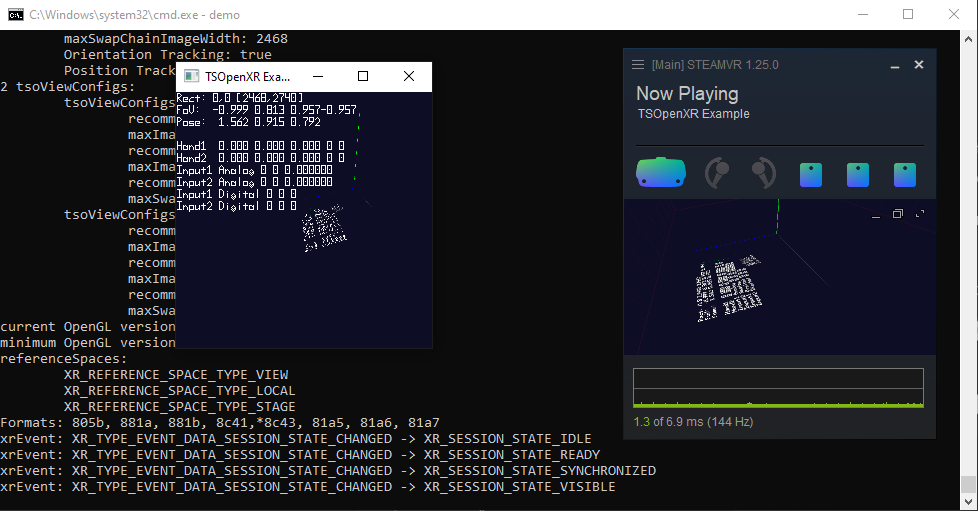Open the SteamVR hamburger menu
978x511 pixels.
(637, 65)
